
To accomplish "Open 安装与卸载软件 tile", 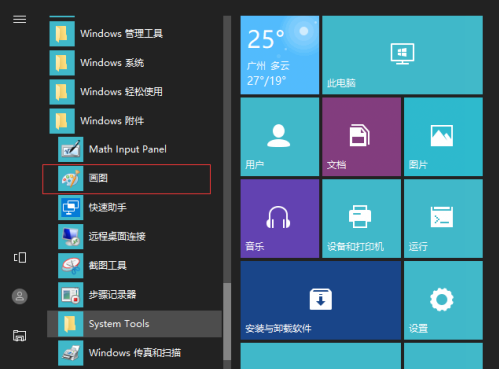I will tap(321, 300).
